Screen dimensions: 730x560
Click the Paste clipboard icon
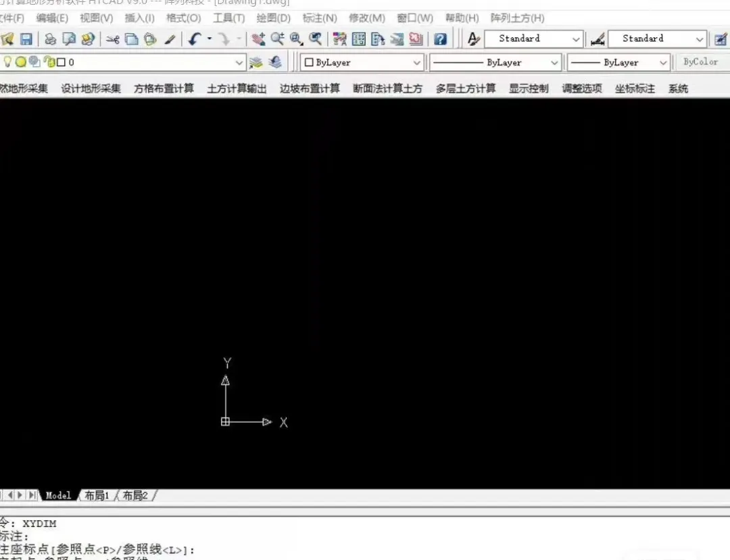coord(150,39)
